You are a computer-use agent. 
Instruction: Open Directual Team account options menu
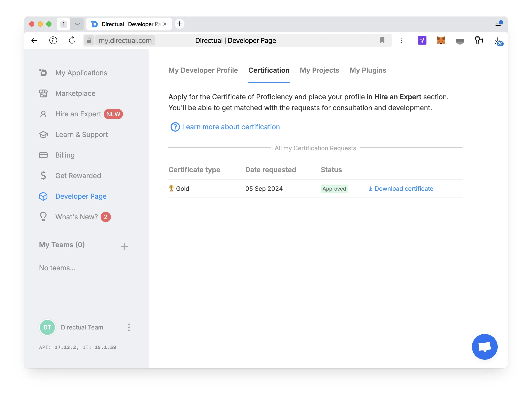pyautogui.click(x=129, y=327)
